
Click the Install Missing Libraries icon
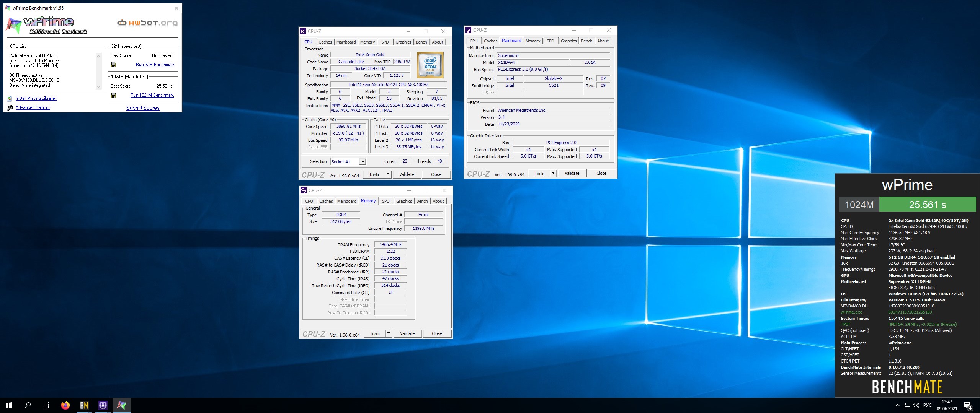point(10,99)
